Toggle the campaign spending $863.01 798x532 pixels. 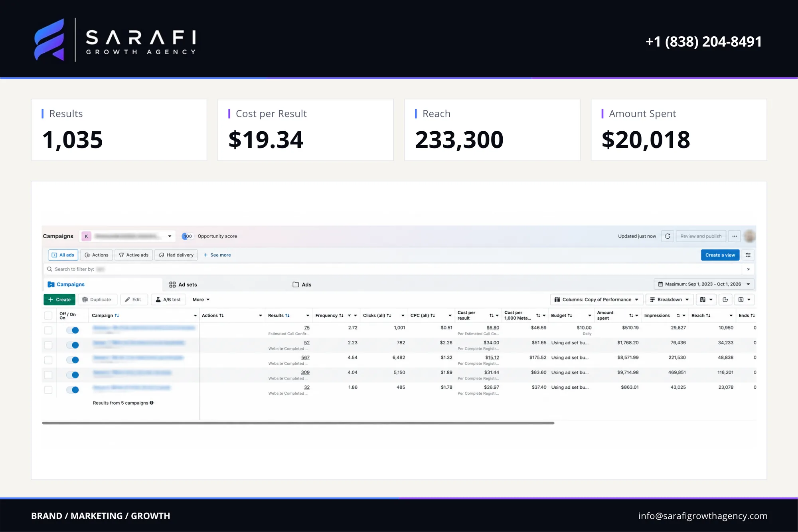[73, 390]
